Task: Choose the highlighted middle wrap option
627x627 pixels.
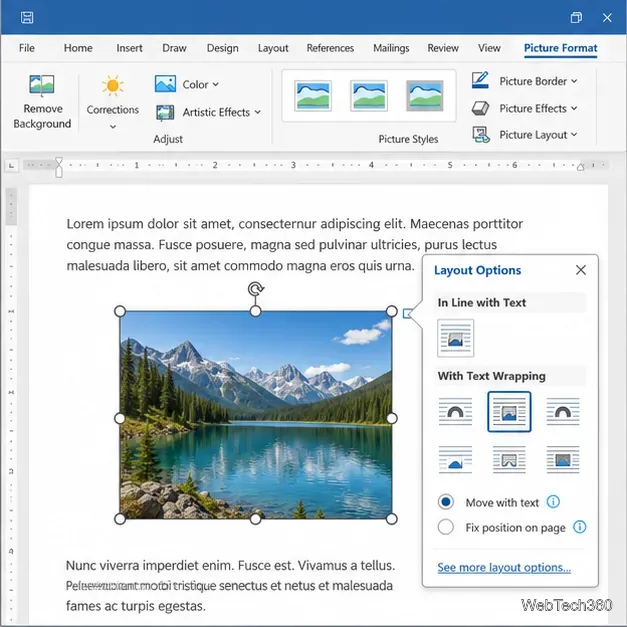Action: [509, 411]
